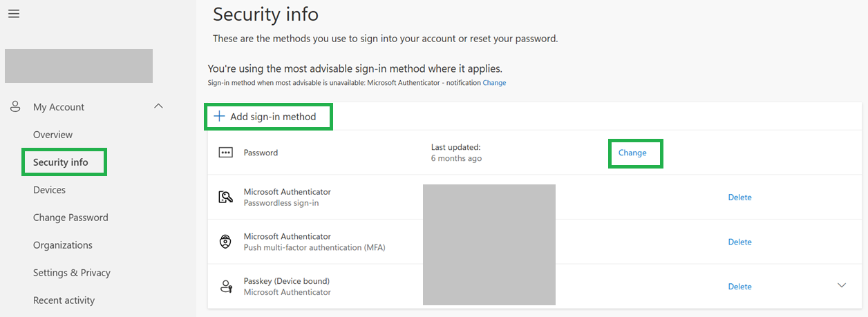This screenshot has height=317, width=868.
Task: Delete Microsoft Authenticator Passwordless sign-in
Action: coord(739,198)
